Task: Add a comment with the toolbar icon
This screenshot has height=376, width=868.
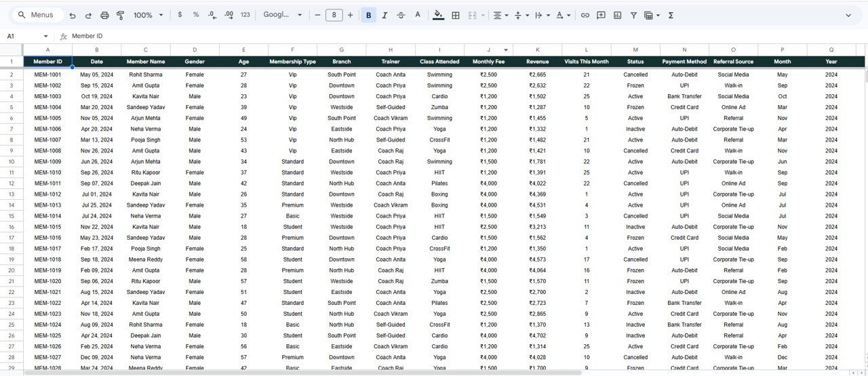Action: 601,15
